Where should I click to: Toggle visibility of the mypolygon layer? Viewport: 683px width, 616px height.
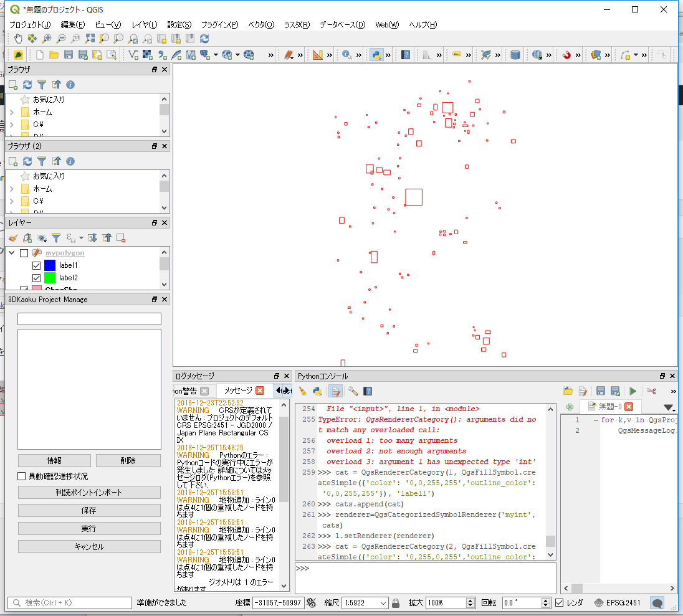(x=24, y=253)
